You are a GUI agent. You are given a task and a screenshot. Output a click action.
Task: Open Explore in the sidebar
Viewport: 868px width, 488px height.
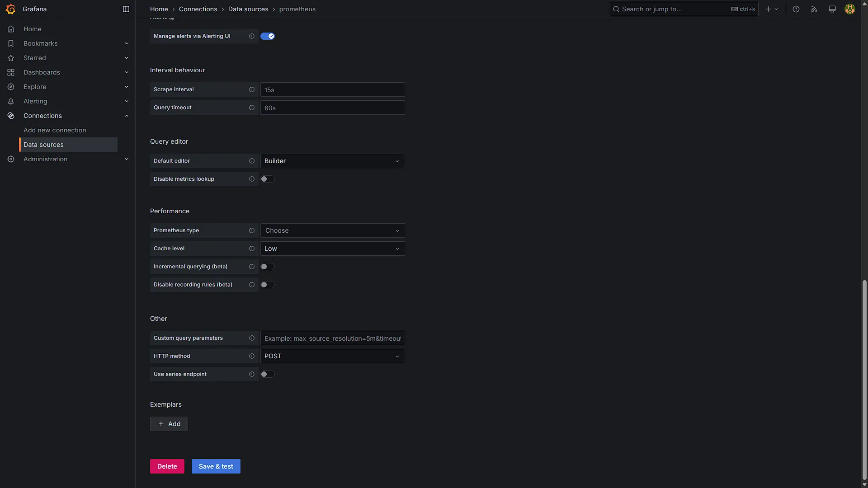click(x=35, y=87)
